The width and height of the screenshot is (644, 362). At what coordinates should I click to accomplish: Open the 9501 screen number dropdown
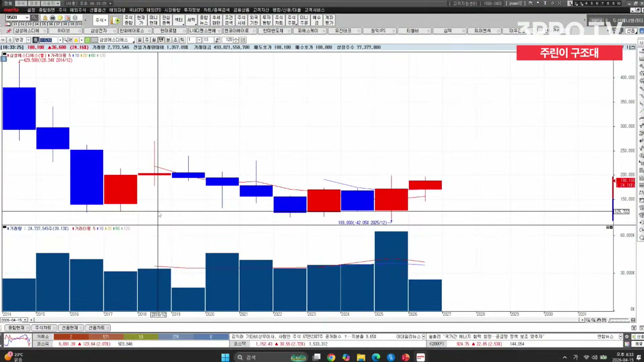[x=27, y=17]
